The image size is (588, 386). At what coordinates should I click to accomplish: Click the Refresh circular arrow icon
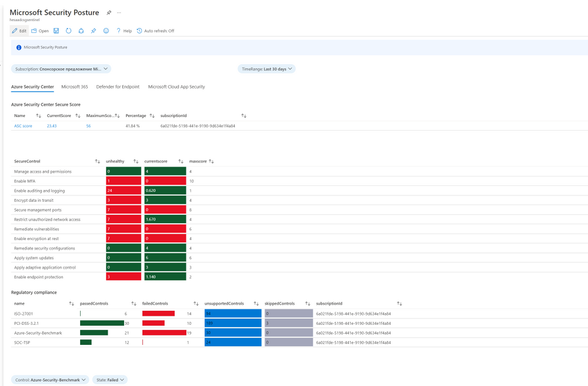pyautogui.click(x=69, y=31)
